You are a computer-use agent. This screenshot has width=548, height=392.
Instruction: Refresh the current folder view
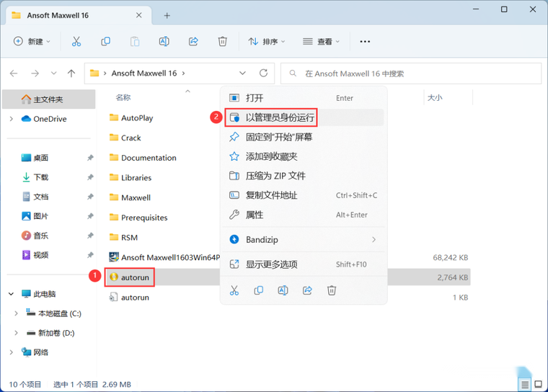[263, 73]
